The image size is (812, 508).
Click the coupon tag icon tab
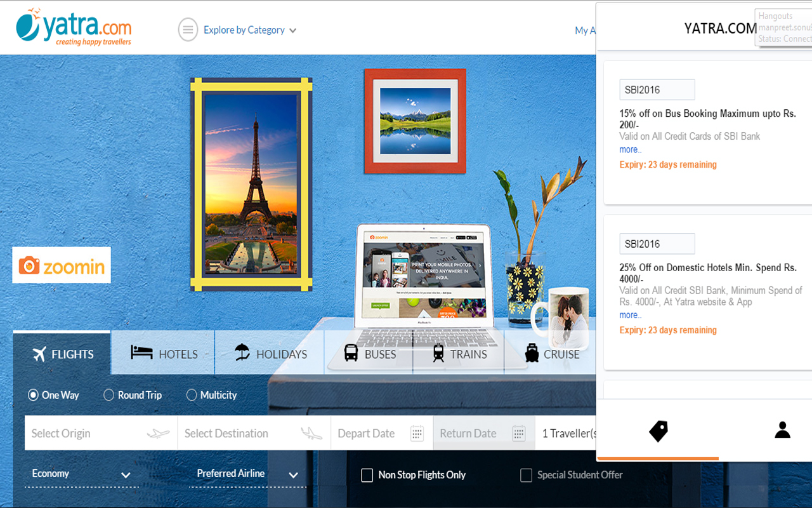pyautogui.click(x=658, y=431)
